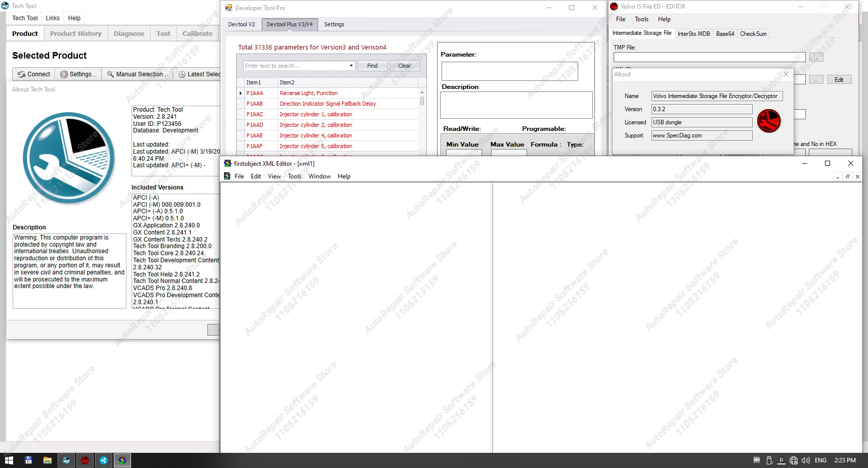Image resolution: width=868 pixels, height=468 pixels.
Task: Open the Settings tab in Developer Tool Pro
Action: pos(334,24)
